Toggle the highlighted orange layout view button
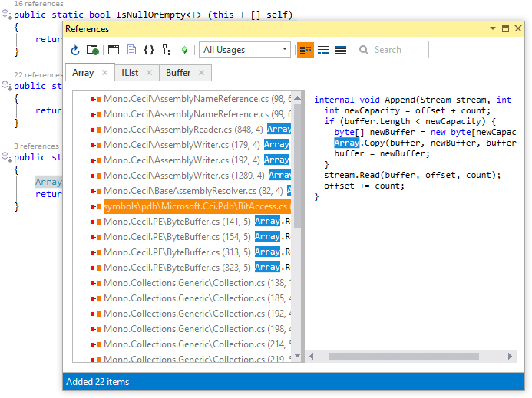 click(x=305, y=50)
